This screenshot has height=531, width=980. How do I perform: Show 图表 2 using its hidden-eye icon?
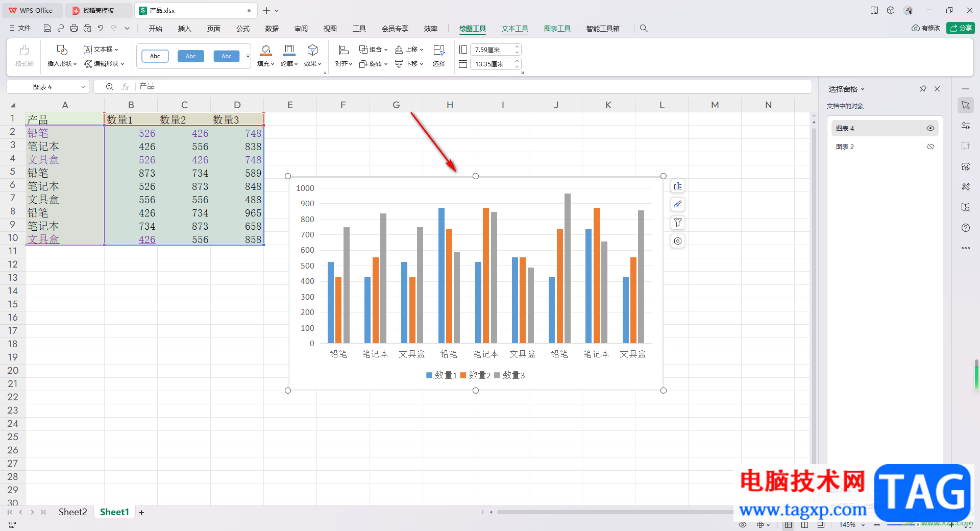coord(930,147)
